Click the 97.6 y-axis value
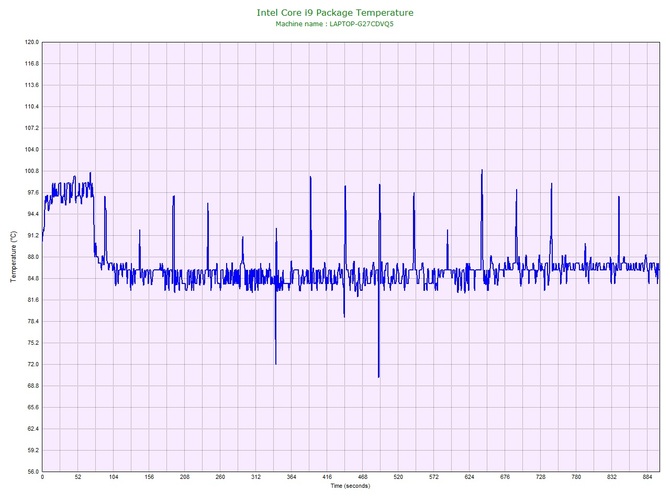Screen dimensions: 670x503 pyautogui.click(x=33, y=192)
